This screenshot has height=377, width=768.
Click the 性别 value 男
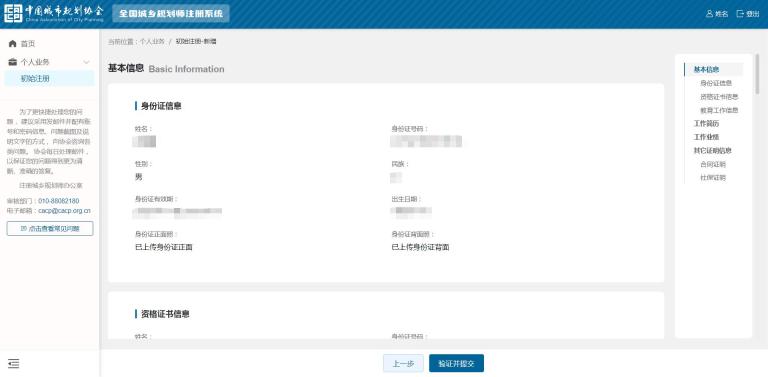(x=139, y=177)
